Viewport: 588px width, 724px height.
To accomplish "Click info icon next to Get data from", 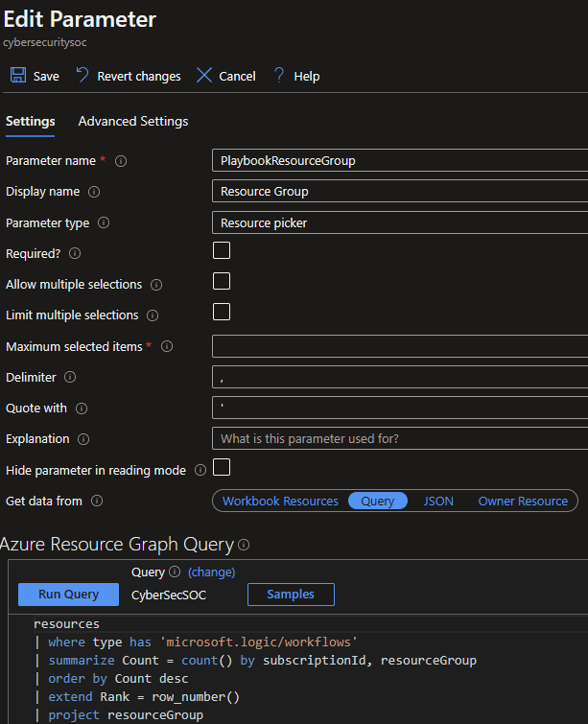I will [97, 501].
